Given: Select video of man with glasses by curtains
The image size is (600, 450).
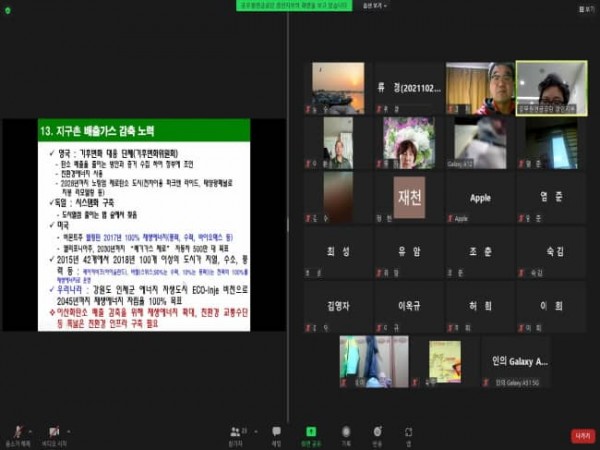Looking at the screenshot, I should click(x=480, y=88).
